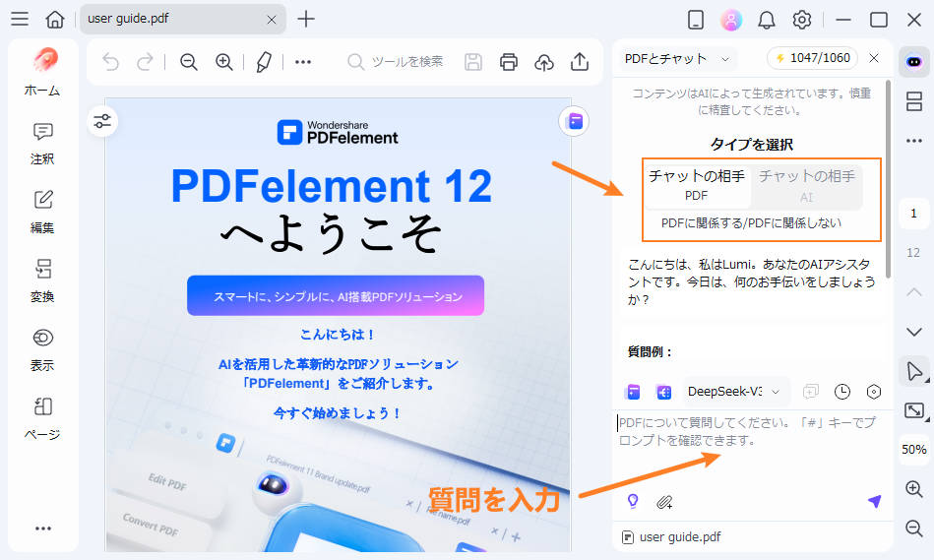Open the ページ page tools
This screenshot has width=934, height=560.
tap(42, 419)
